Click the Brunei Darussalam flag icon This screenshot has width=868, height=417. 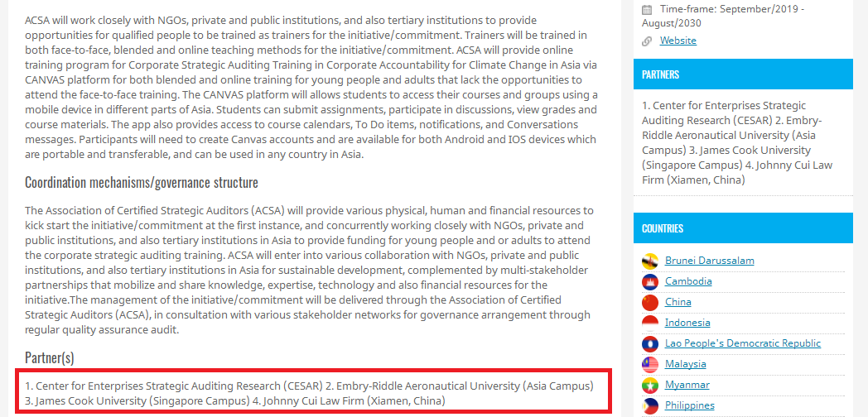click(x=650, y=261)
